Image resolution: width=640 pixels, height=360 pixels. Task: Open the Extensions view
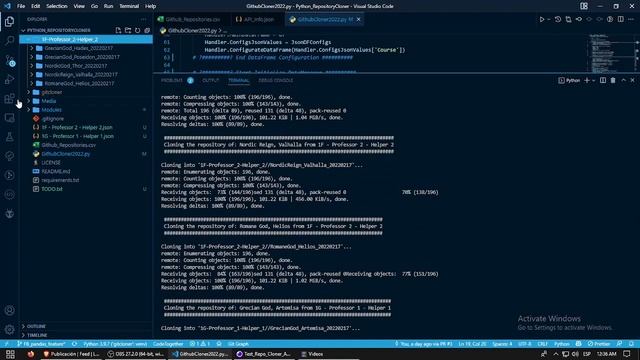click(9, 98)
